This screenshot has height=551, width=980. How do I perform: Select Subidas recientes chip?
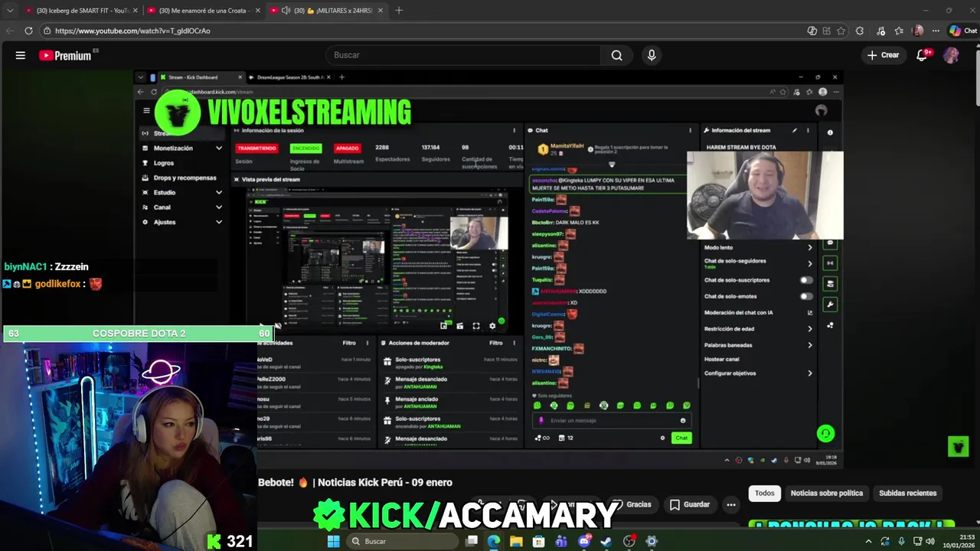pyautogui.click(x=907, y=493)
